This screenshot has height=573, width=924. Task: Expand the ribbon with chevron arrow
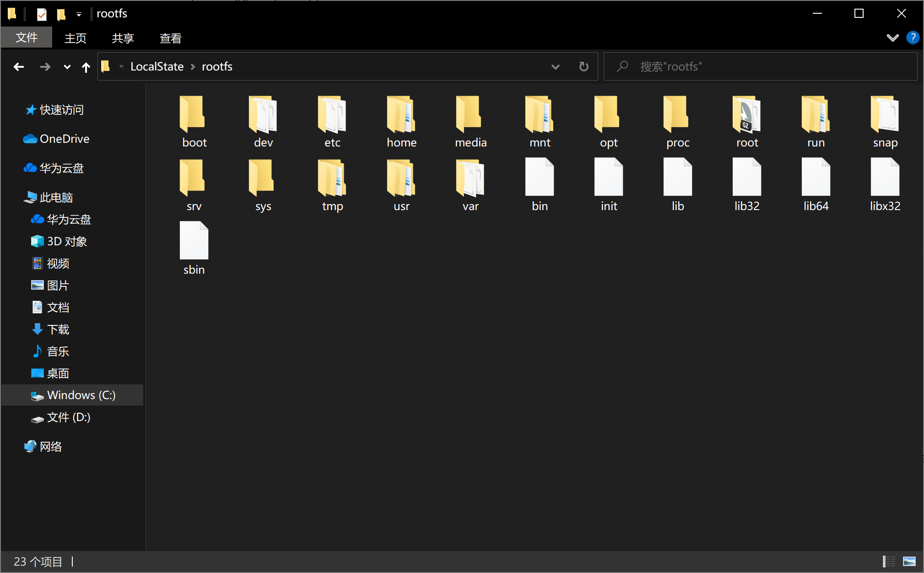click(892, 38)
